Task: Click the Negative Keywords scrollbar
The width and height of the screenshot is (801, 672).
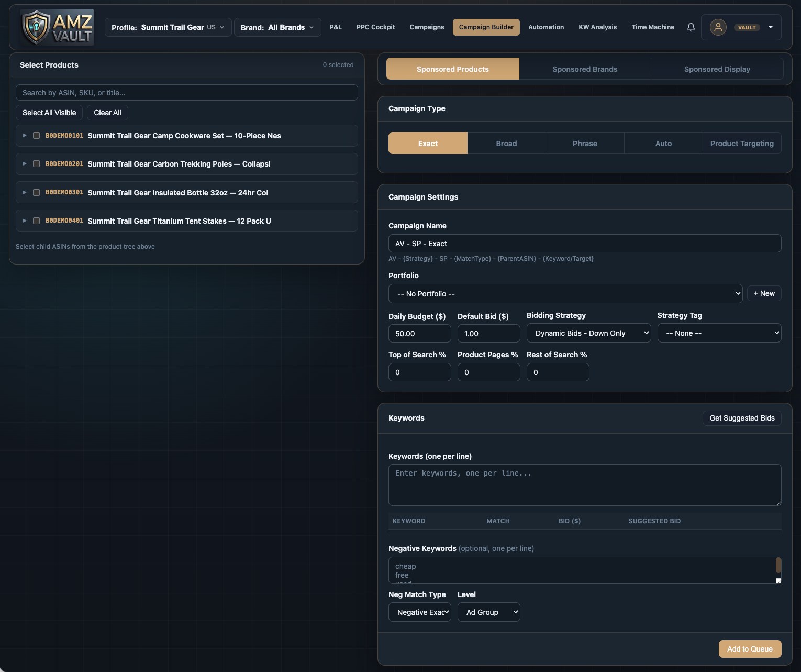Action: tap(778, 566)
